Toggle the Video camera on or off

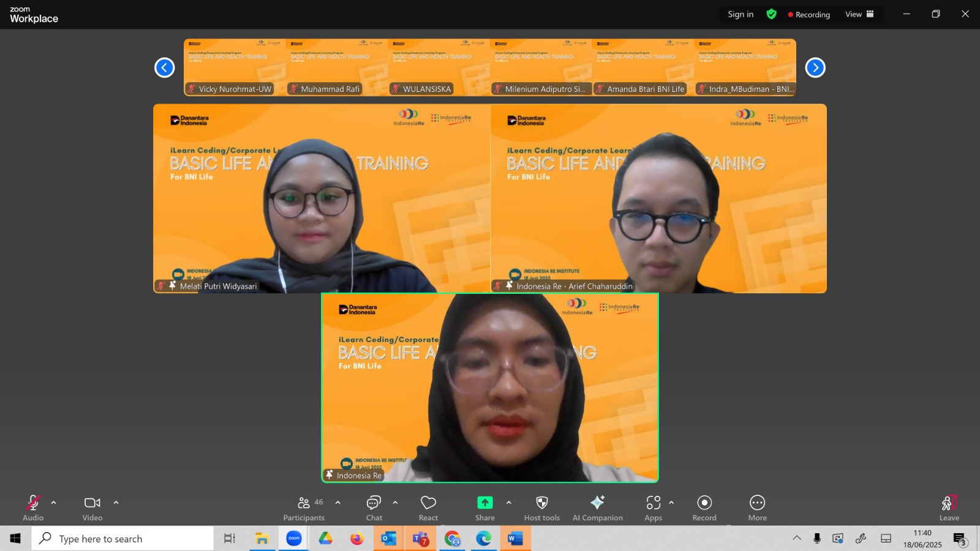[92, 508]
